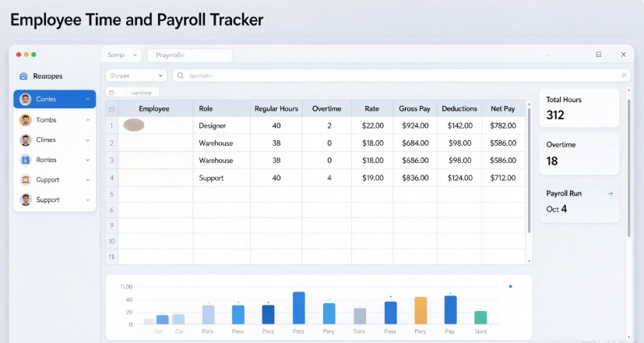Sort by the Gross Pay column header
Screen dimensions: 644x343
(414, 108)
